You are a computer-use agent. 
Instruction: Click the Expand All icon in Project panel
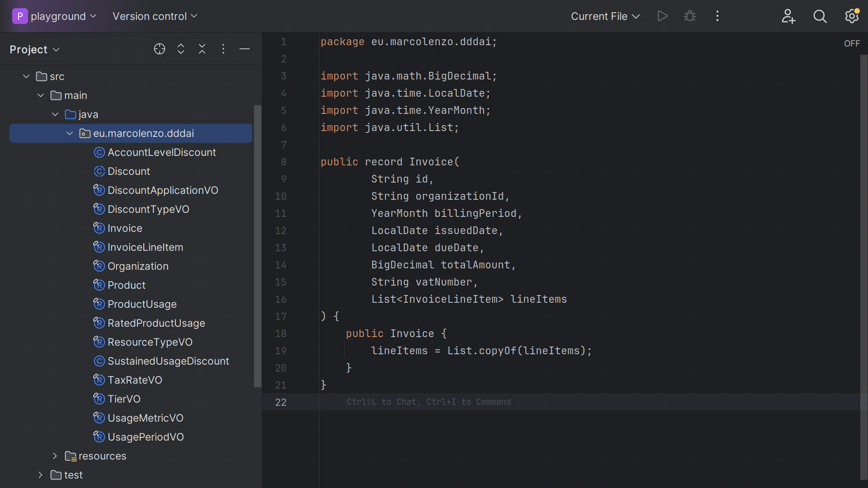181,49
